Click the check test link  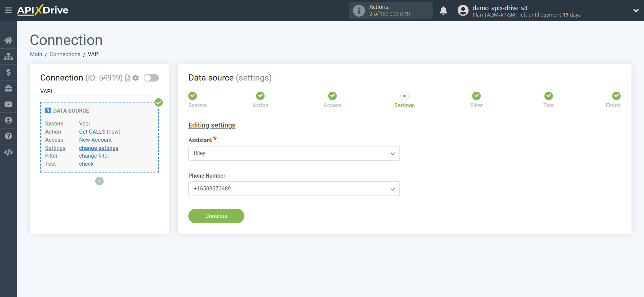point(86,164)
